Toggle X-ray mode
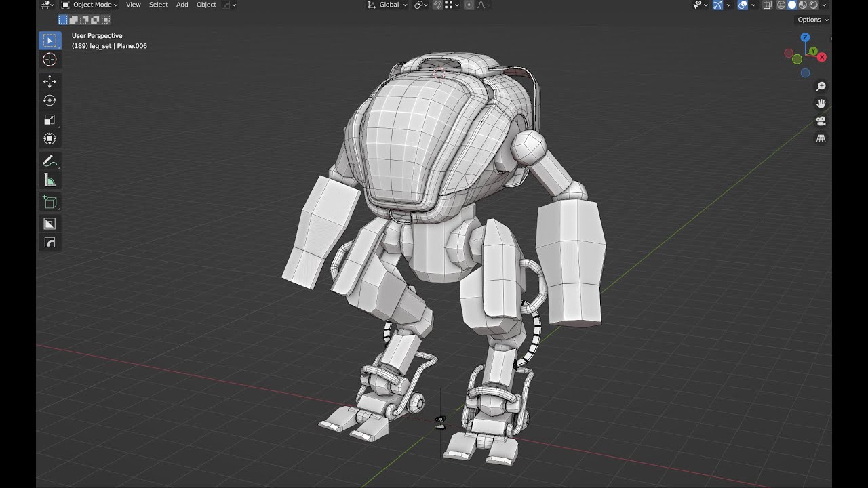 (767, 5)
